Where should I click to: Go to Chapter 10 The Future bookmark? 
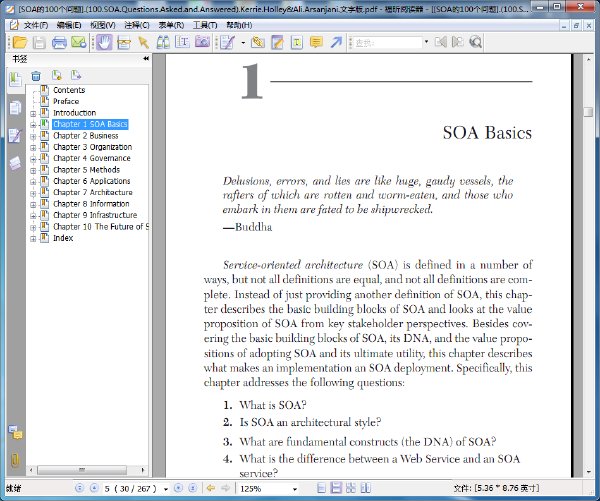click(101, 227)
